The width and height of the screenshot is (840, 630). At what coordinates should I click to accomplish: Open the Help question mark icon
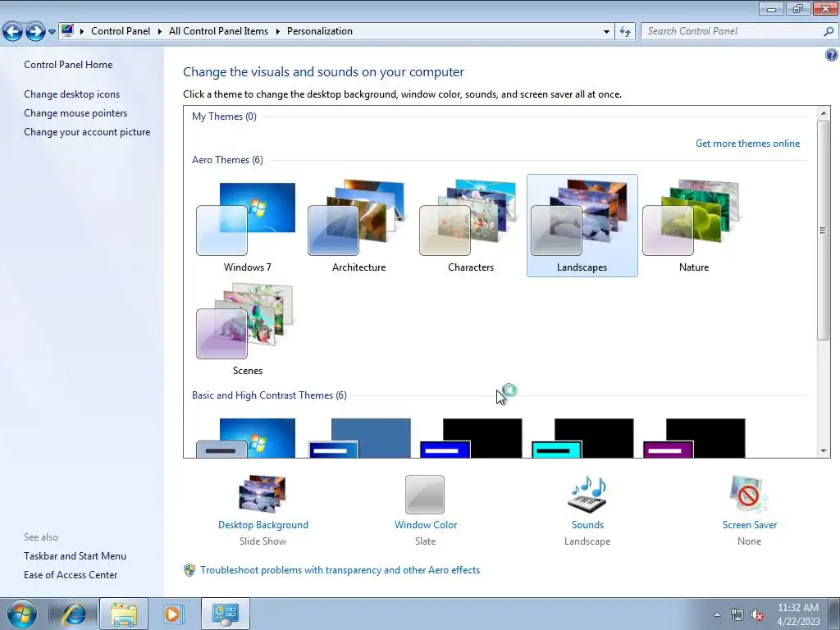pos(832,55)
